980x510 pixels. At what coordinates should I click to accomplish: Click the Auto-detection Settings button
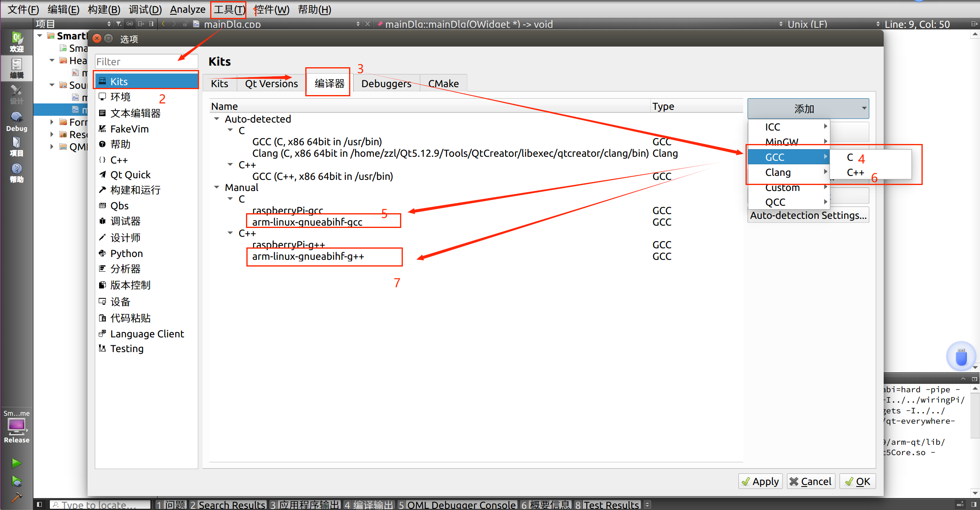(808, 215)
